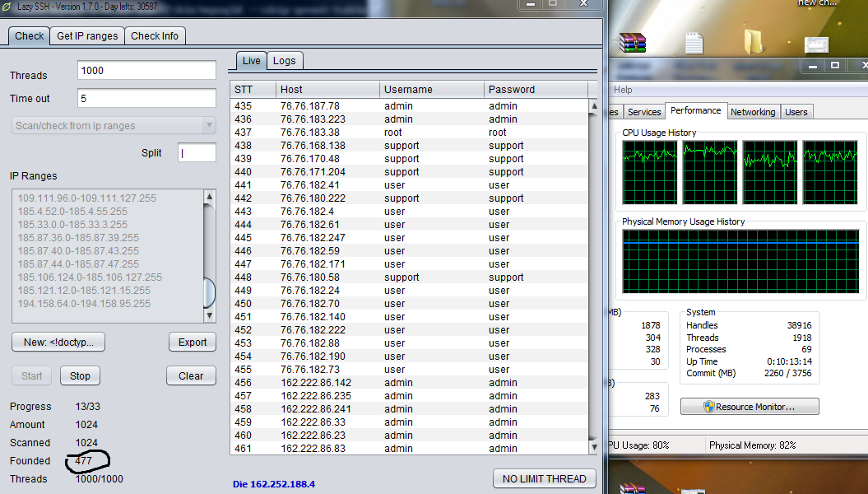Click the IP Ranges scrollbar thumb
The width and height of the screenshot is (868, 494).
click(x=209, y=292)
